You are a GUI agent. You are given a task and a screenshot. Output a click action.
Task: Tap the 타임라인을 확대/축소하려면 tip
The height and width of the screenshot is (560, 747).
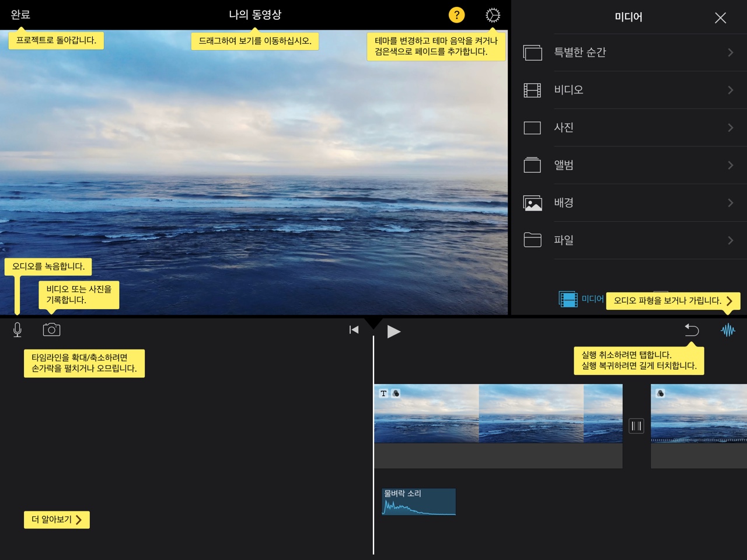click(x=84, y=363)
